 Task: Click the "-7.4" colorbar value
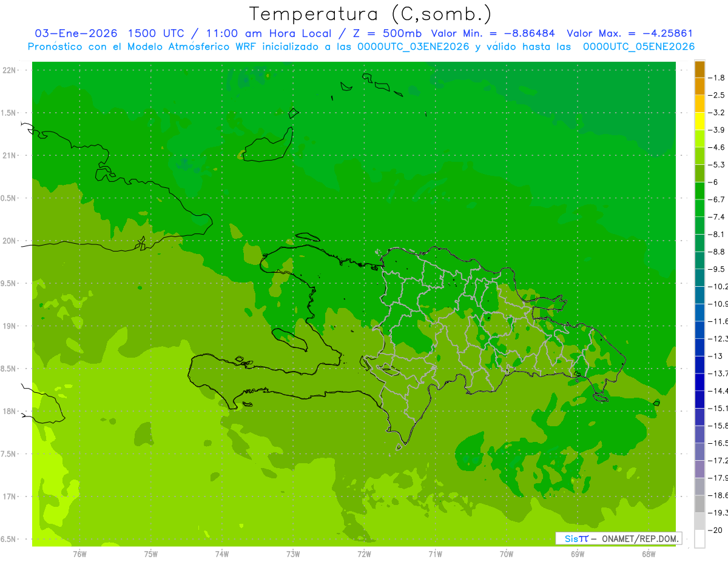point(716,217)
